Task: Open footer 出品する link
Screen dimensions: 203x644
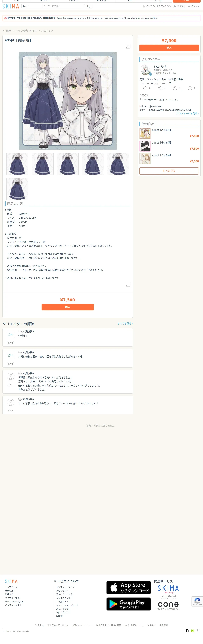Action: click(x=9, y=594)
